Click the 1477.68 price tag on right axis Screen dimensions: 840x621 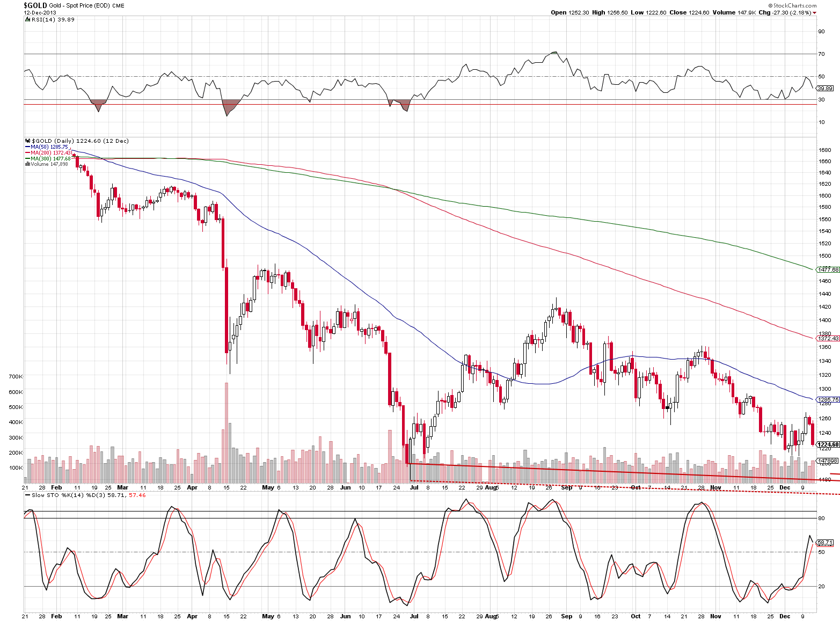coord(828,269)
